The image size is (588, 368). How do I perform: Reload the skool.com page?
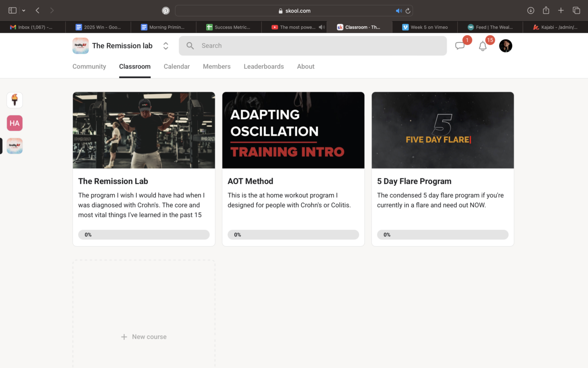click(x=408, y=11)
